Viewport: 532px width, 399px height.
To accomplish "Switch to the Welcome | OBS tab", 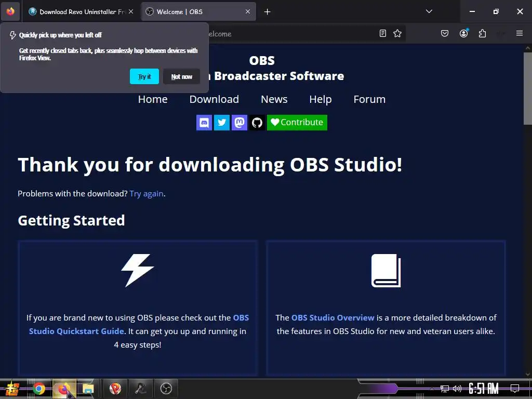I will tap(198, 11).
